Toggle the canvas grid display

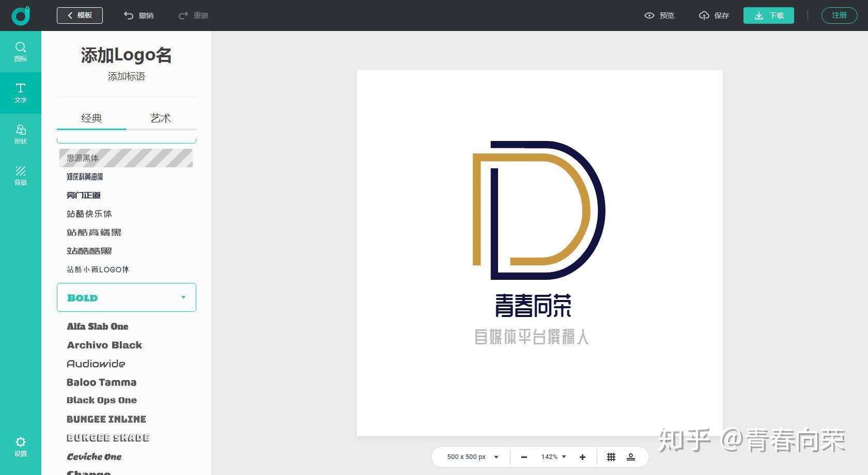[611, 456]
